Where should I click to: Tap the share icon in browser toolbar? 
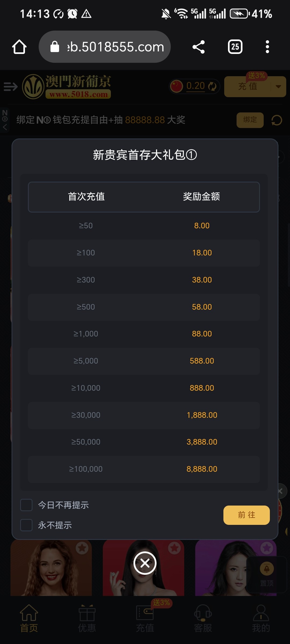(199, 47)
